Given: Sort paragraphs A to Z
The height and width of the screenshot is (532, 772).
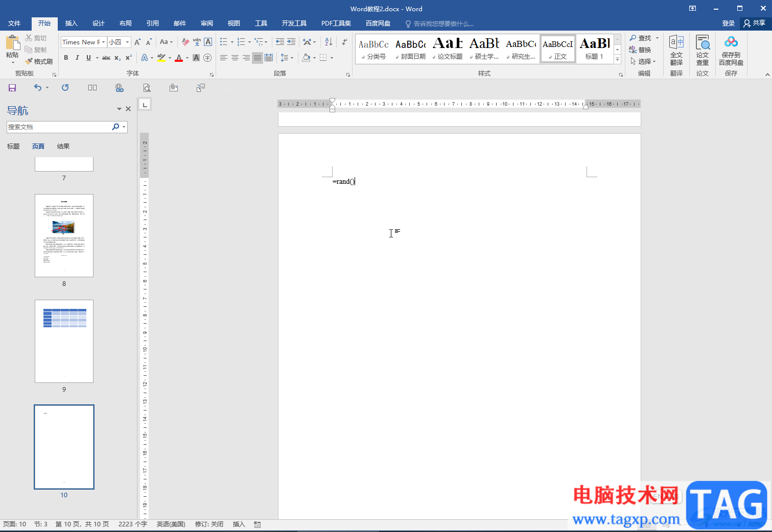Looking at the screenshot, I should click(x=329, y=42).
